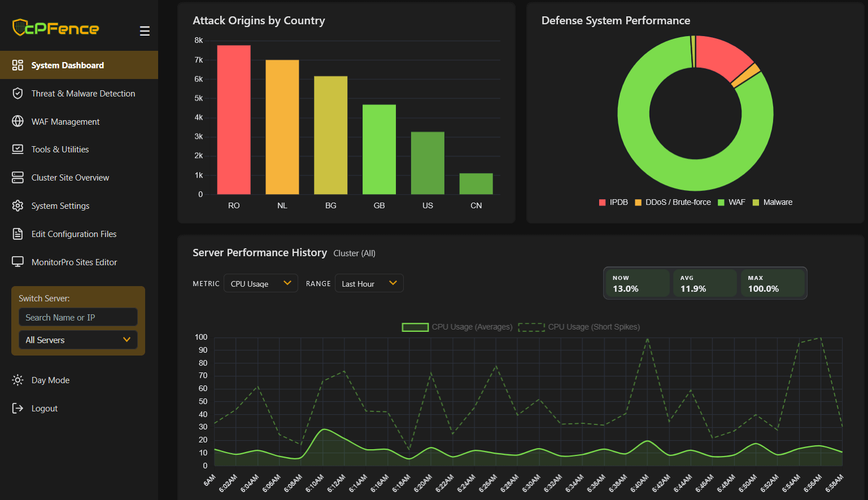
Task: Click the IPDB red legend swatch
Action: (602, 203)
